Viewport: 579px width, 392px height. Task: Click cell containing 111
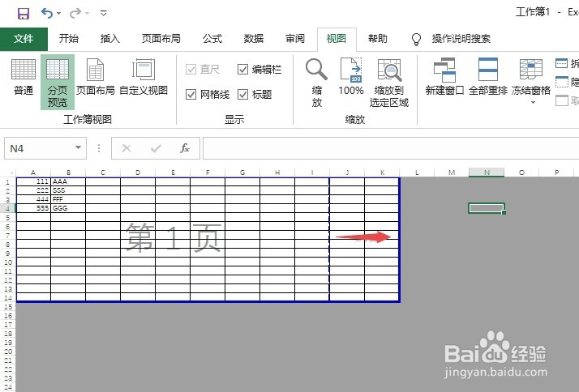coord(33,181)
